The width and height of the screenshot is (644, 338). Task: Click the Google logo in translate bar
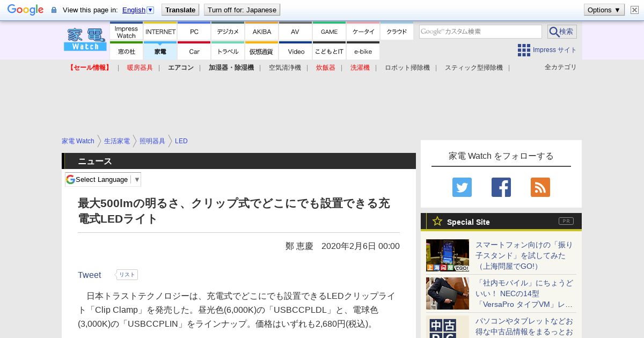[25, 10]
